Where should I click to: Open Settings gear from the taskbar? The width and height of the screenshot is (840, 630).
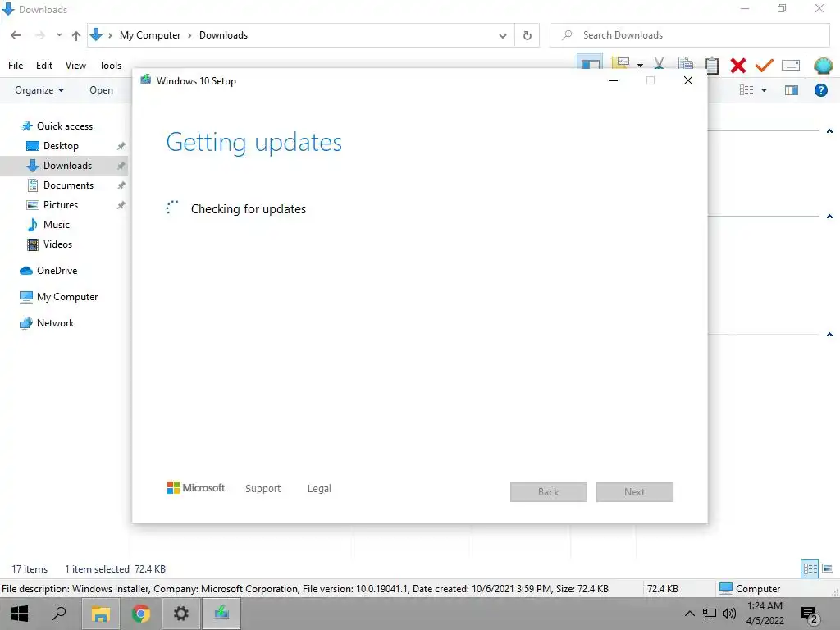point(180,614)
